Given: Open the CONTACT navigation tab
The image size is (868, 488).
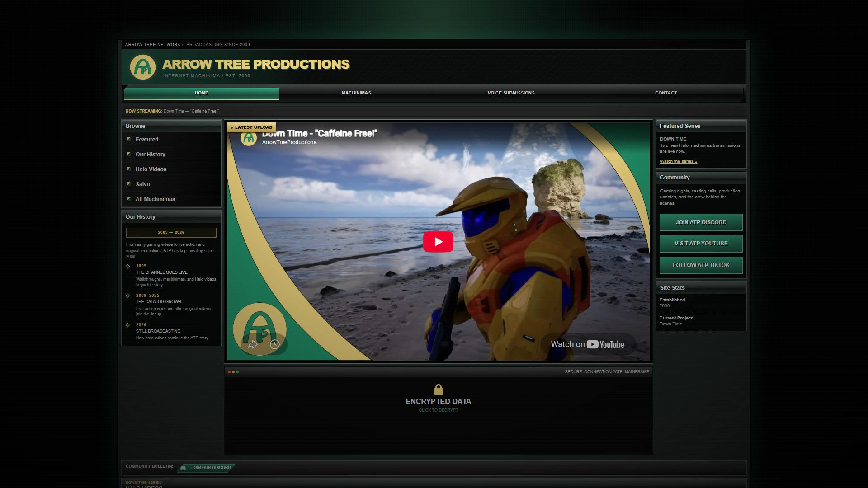Looking at the screenshot, I should [666, 93].
